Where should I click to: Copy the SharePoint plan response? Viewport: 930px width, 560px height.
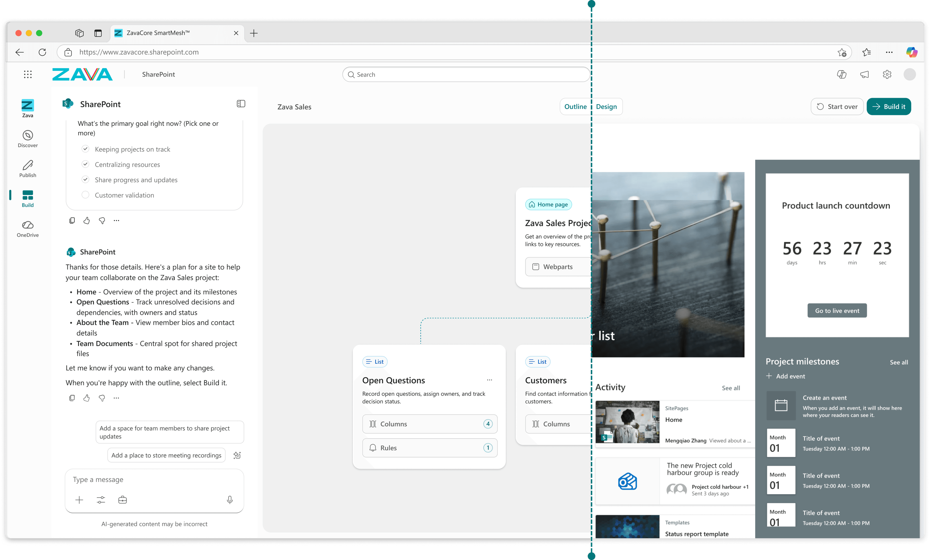(72, 398)
